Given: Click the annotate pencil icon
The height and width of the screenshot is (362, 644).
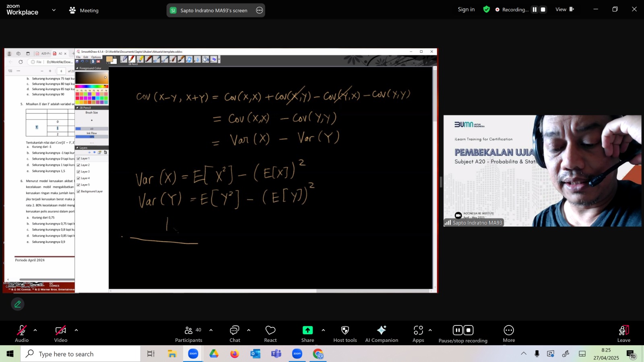Looking at the screenshot, I should pos(18,304).
